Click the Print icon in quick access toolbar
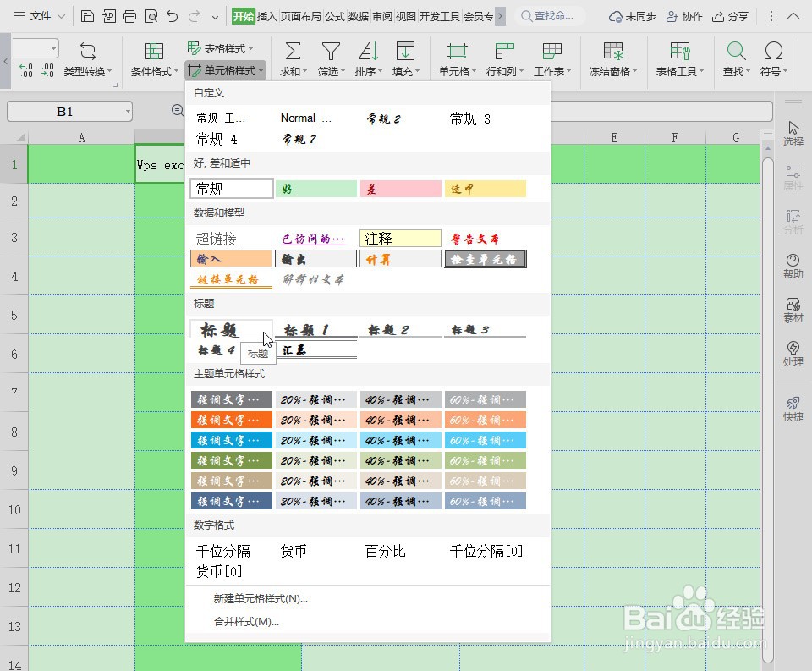This screenshot has width=812, height=671. 129,15
